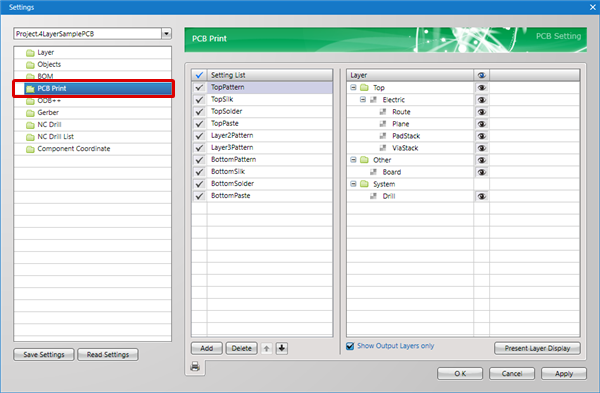This screenshot has height=393, width=600.
Task: Select the Route layer row label
Action: [x=401, y=112]
